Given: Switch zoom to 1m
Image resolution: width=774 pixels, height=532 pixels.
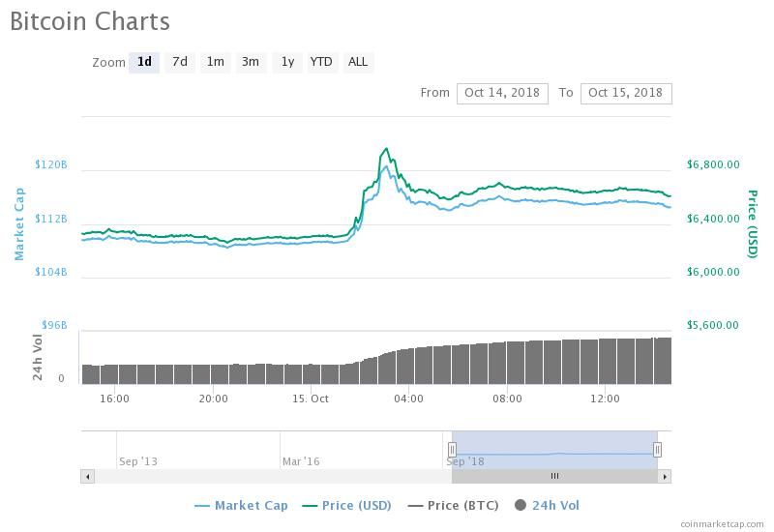Looking at the screenshot, I should (x=215, y=62).
